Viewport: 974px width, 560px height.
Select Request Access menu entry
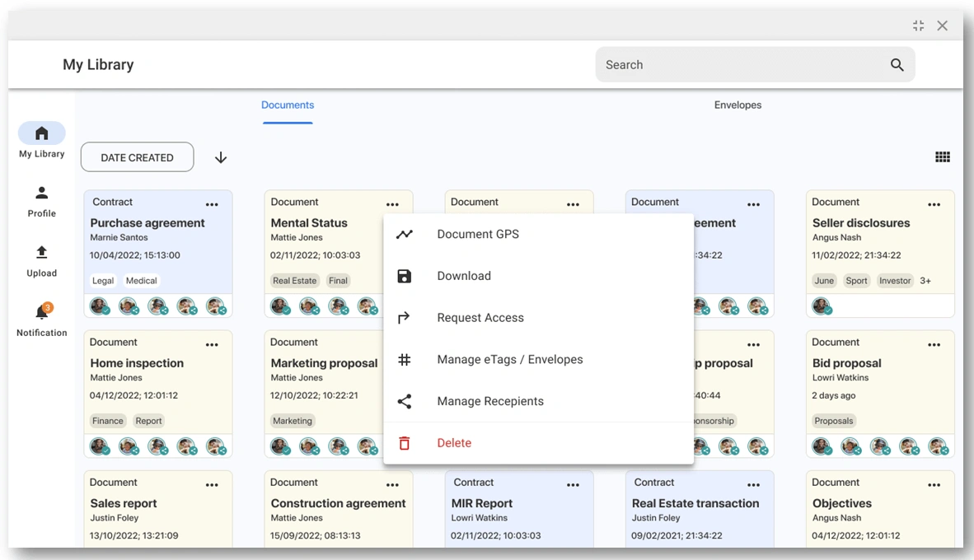539,317
